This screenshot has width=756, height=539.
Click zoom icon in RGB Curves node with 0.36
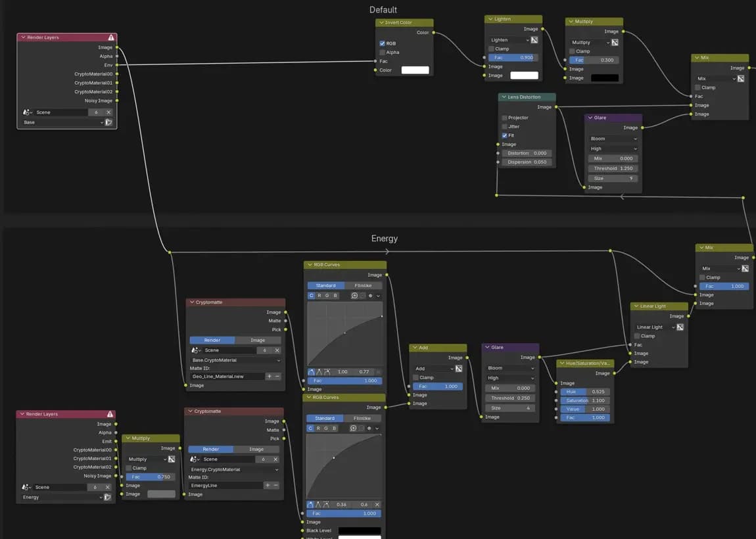point(354,428)
